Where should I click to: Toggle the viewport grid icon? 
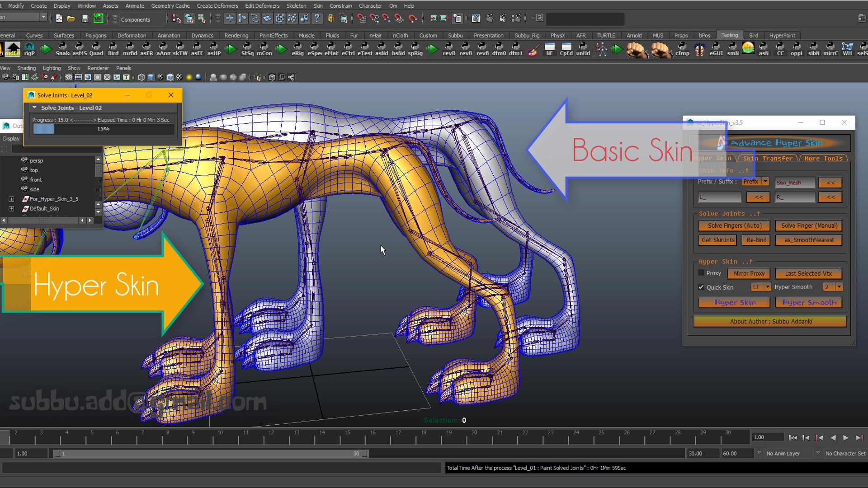click(x=69, y=77)
